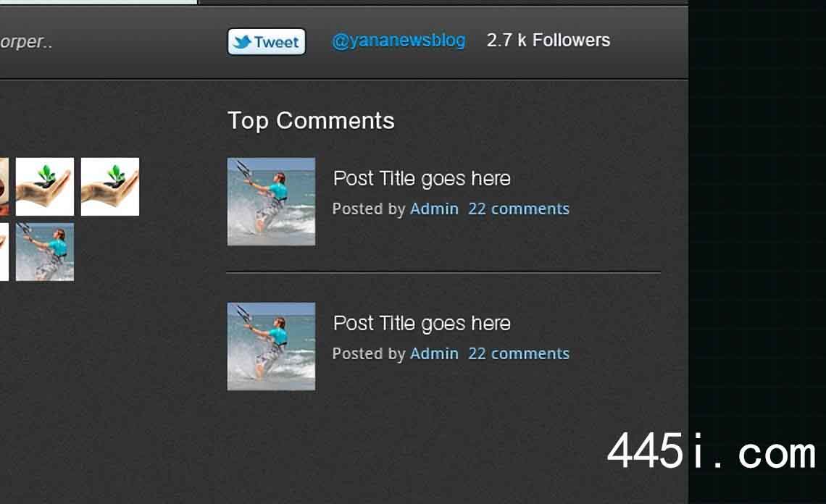Select the Top Comments heading

[311, 121]
